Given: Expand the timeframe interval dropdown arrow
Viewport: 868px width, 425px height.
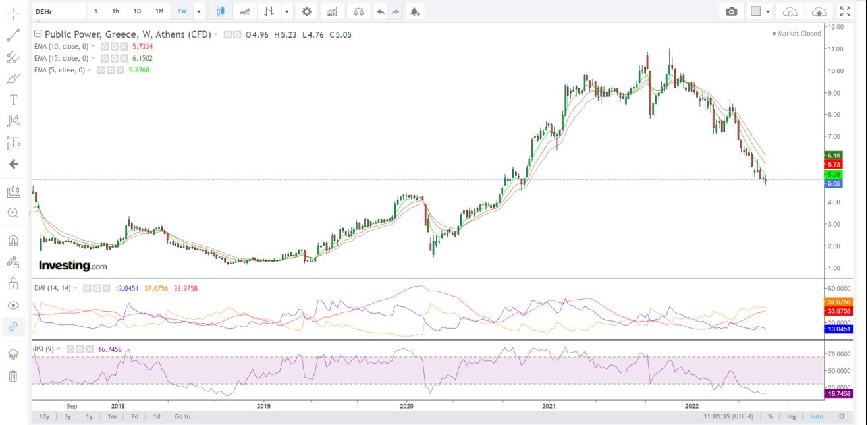Looking at the screenshot, I should (199, 11).
